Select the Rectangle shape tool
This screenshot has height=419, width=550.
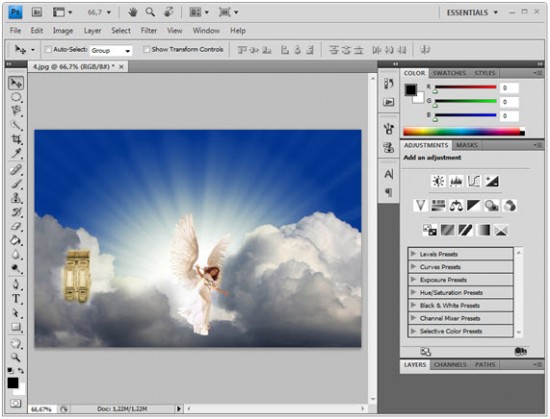[x=16, y=327]
